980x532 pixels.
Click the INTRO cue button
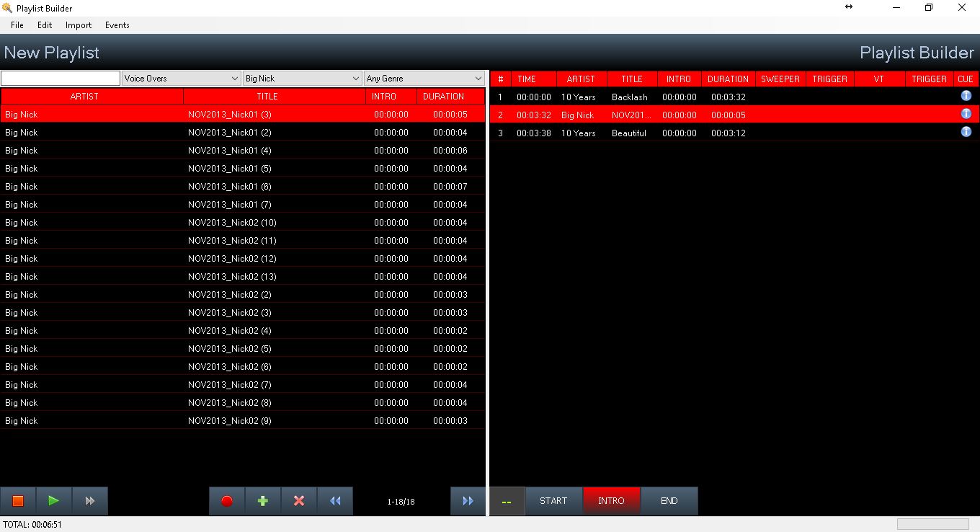611,501
